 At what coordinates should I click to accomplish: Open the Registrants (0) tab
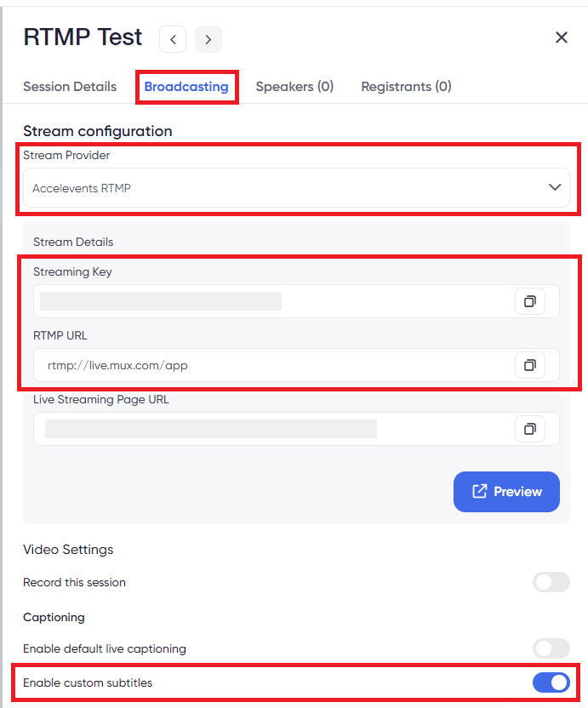pyautogui.click(x=406, y=86)
